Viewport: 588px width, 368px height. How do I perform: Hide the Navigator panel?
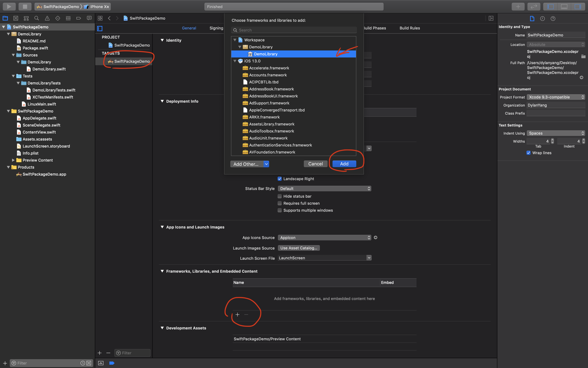point(550,7)
